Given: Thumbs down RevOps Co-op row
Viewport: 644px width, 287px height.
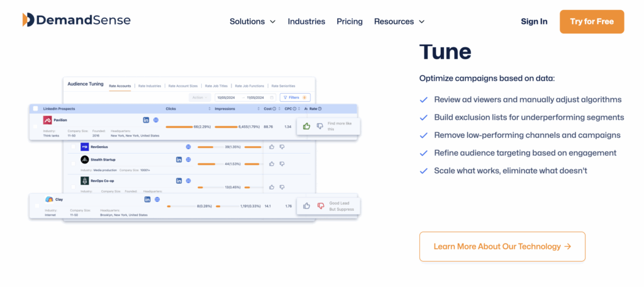Looking at the screenshot, I should click(x=282, y=187).
